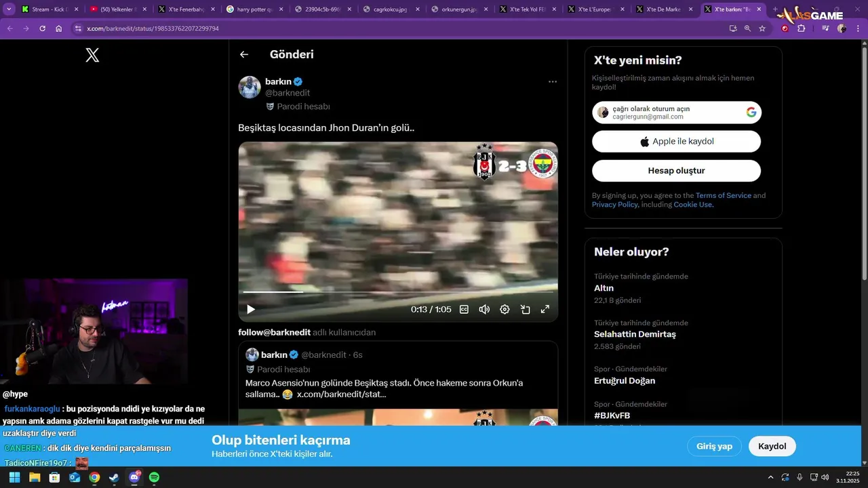
Task: Click the browser Back navigation arrow
Action: (9, 28)
